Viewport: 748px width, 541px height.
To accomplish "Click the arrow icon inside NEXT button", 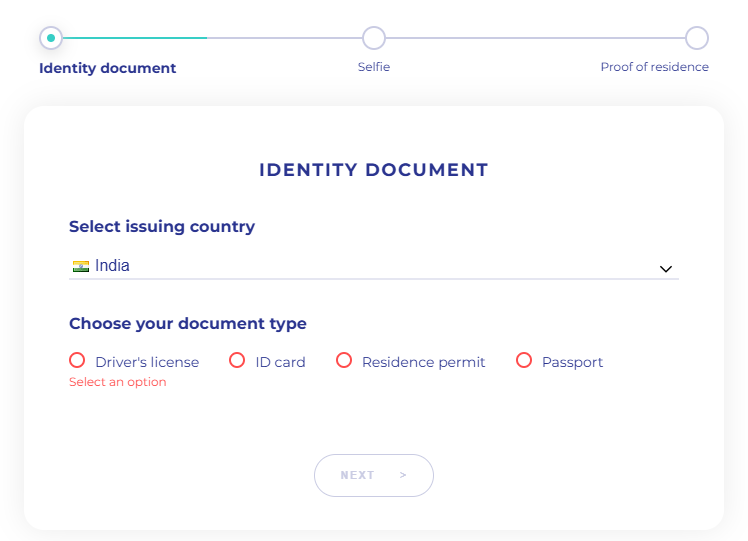I will tap(403, 475).
